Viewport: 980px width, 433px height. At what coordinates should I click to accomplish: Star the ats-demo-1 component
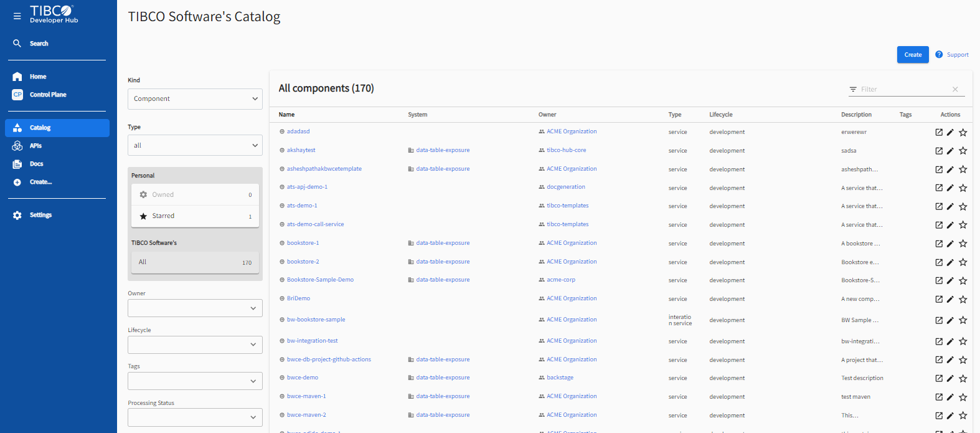(963, 206)
